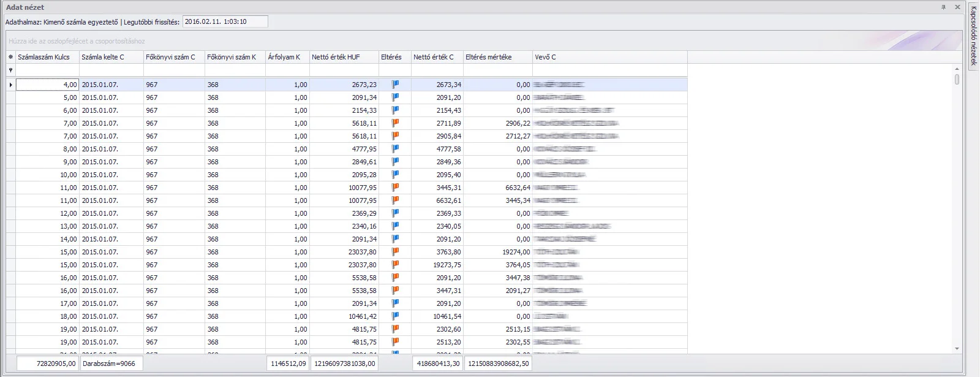Click the blue flag in invoice row 12,00
The image size is (980, 377).
(x=395, y=213)
